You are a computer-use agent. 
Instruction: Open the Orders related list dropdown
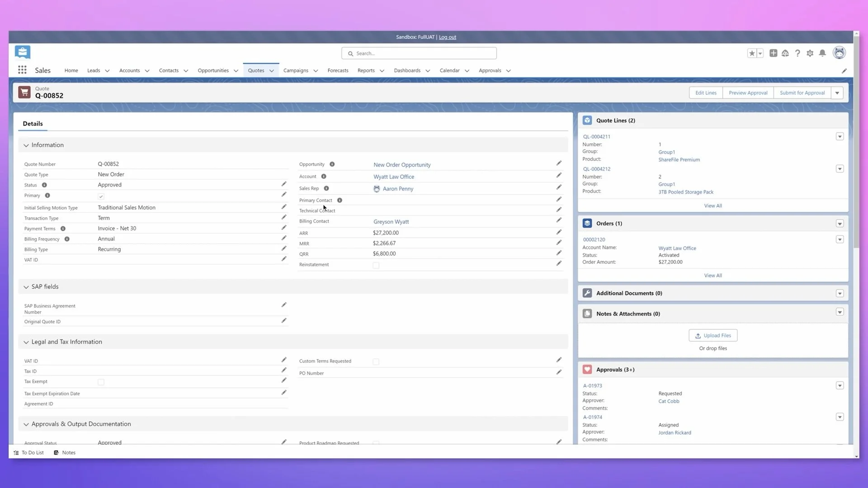(x=840, y=224)
